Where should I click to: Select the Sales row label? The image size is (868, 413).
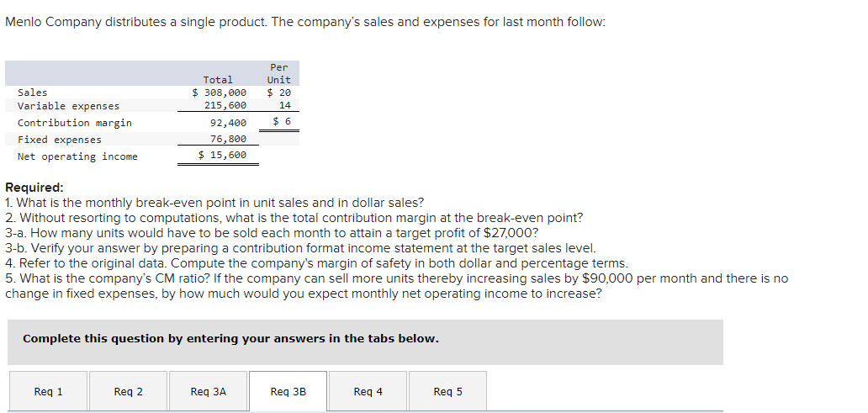[33, 93]
